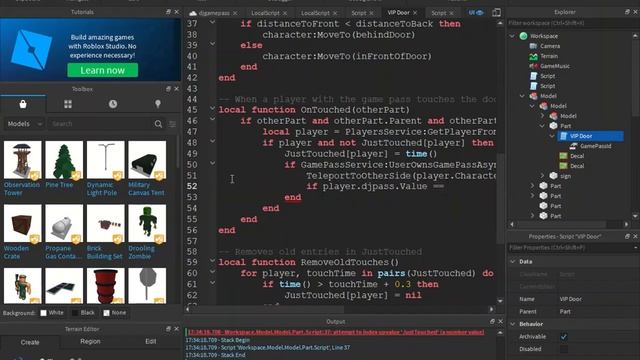
Task: Click the Name property value VIP Door
Action: [x=571, y=299]
